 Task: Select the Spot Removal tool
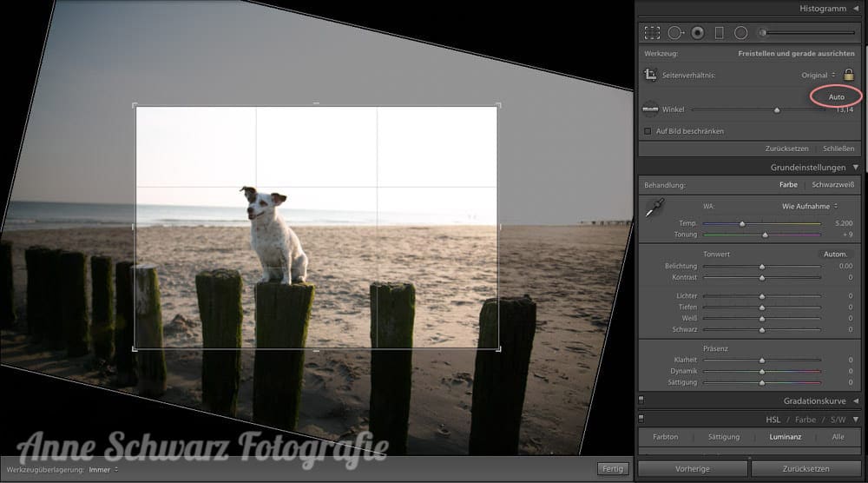point(675,33)
